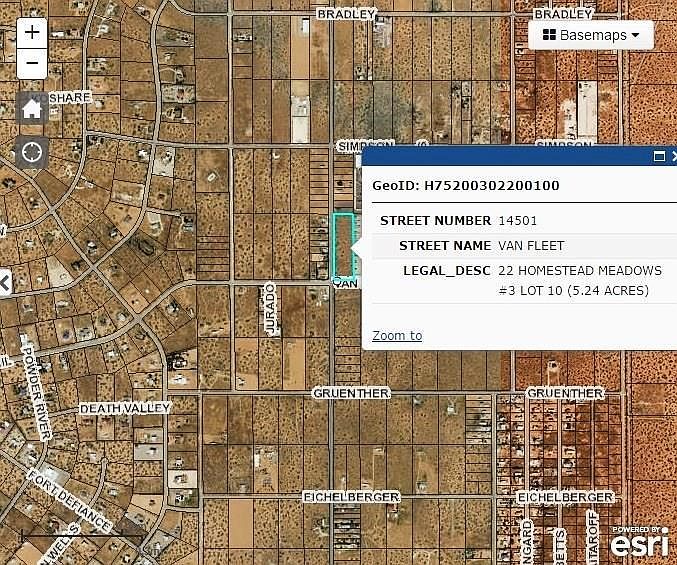
Task: Click the LEGAL_DESC field label
Action: tap(447, 271)
